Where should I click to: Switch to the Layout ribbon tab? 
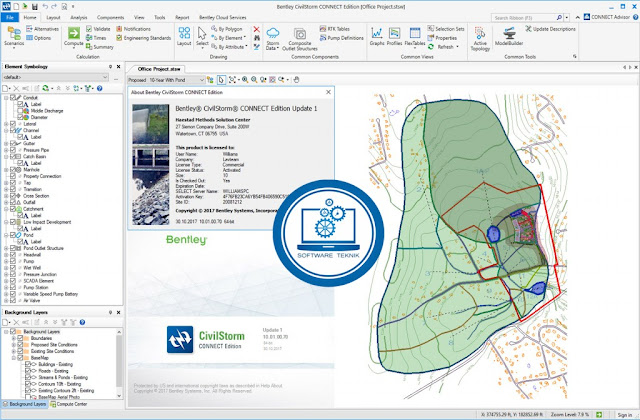(53, 18)
